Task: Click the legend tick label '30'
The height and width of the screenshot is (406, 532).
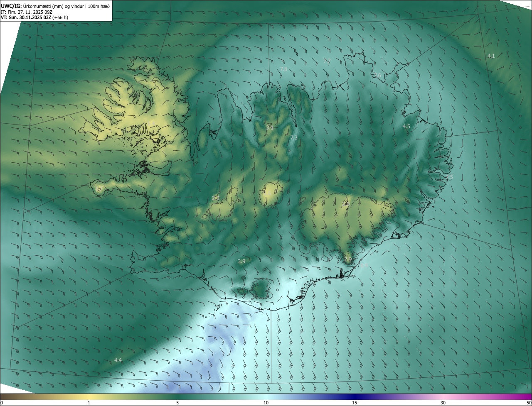Action: tap(443, 403)
